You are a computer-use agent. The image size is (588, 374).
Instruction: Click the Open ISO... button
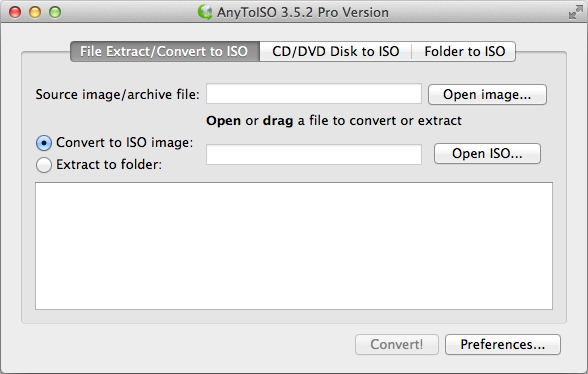click(487, 153)
